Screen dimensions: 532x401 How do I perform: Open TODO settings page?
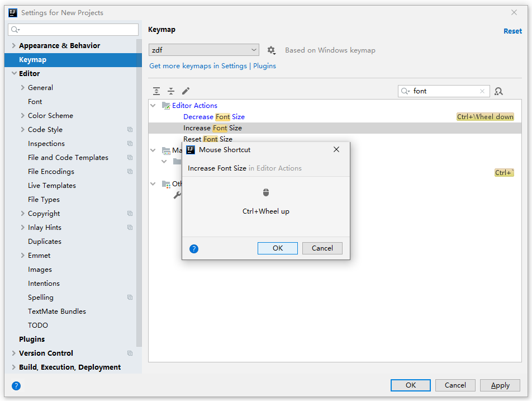tap(38, 325)
